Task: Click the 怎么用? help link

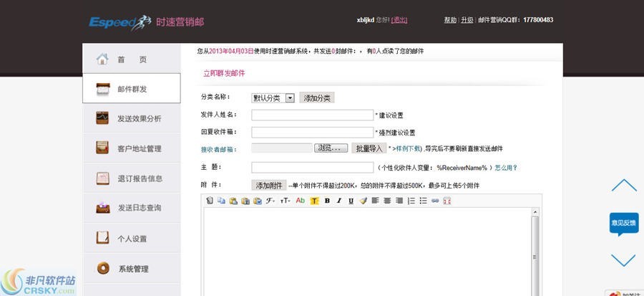Action: [x=506, y=168]
